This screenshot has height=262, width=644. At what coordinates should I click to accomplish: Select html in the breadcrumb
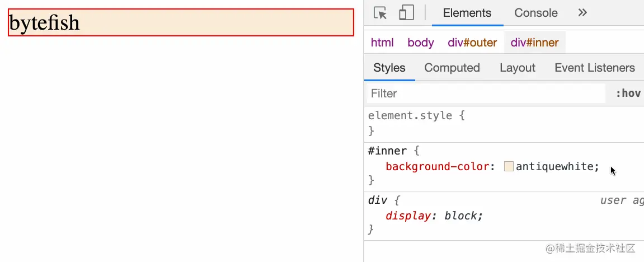point(382,43)
